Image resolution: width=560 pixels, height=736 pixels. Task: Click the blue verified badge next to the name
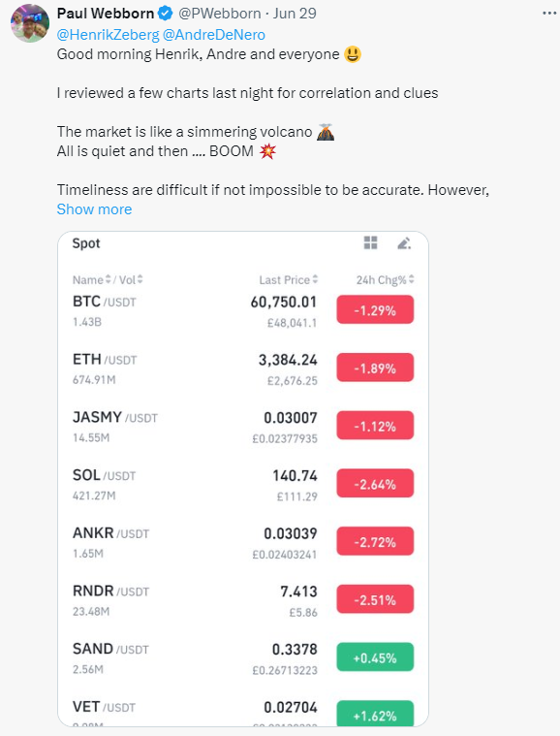pos(165,14)
